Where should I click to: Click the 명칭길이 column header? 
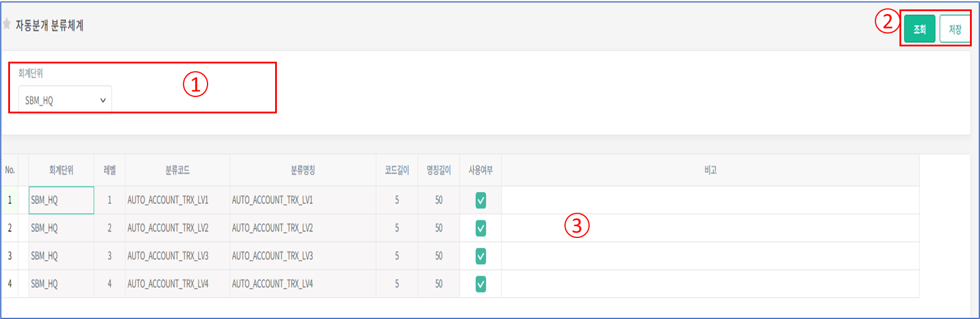(439, 170)
